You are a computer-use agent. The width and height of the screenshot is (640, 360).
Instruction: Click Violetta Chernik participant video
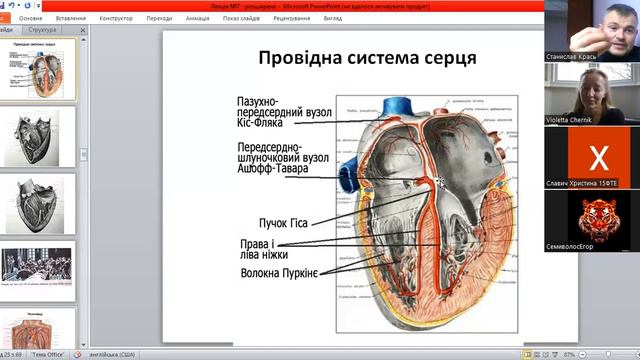coord(592,94)
